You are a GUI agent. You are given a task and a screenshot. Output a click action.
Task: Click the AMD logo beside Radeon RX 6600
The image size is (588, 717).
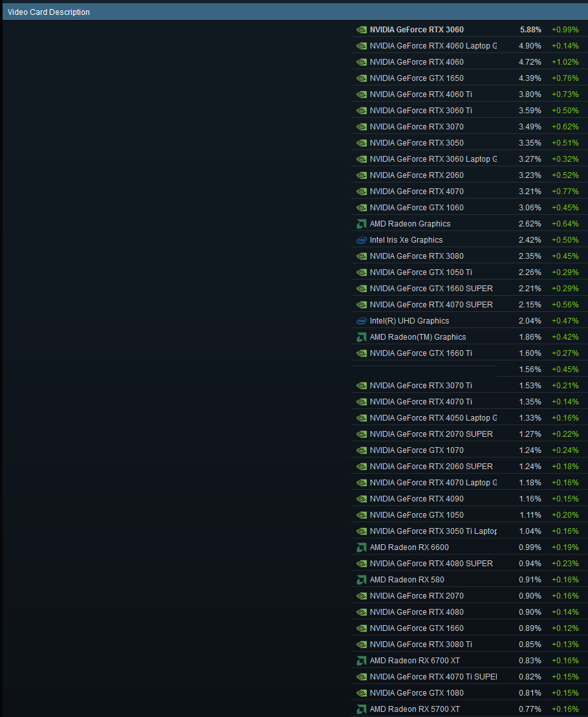coord(361,547)
